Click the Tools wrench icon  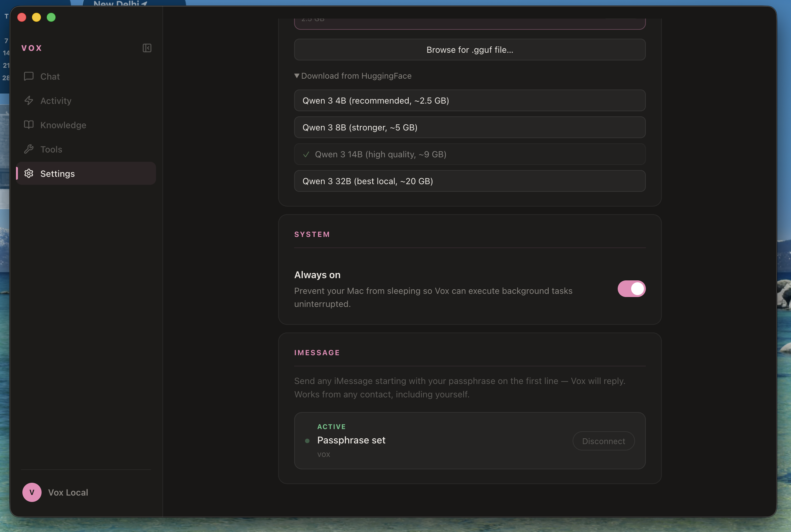click(x=29, y=149)
